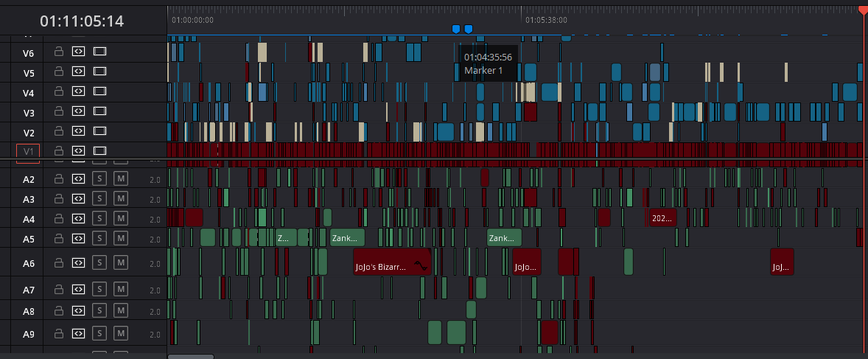Select the "Z..." clip on track A5
868x359 pixels.
pos(286,237)
